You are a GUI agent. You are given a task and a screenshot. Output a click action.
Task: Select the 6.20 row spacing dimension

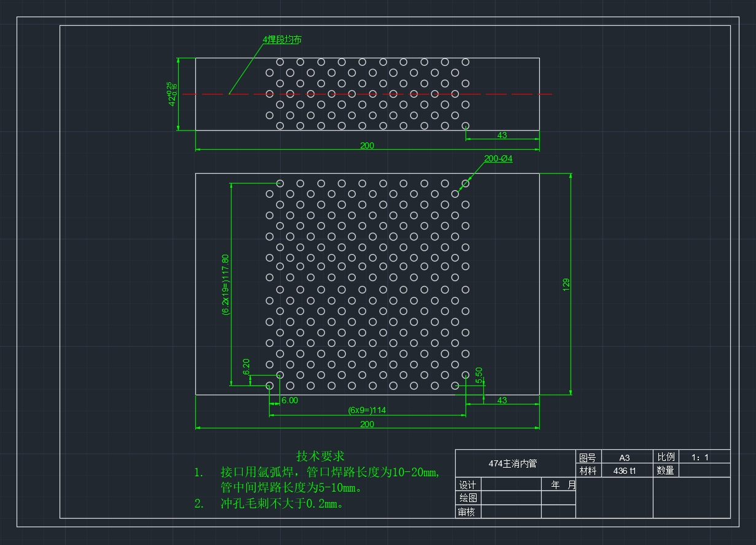point(246,366)
